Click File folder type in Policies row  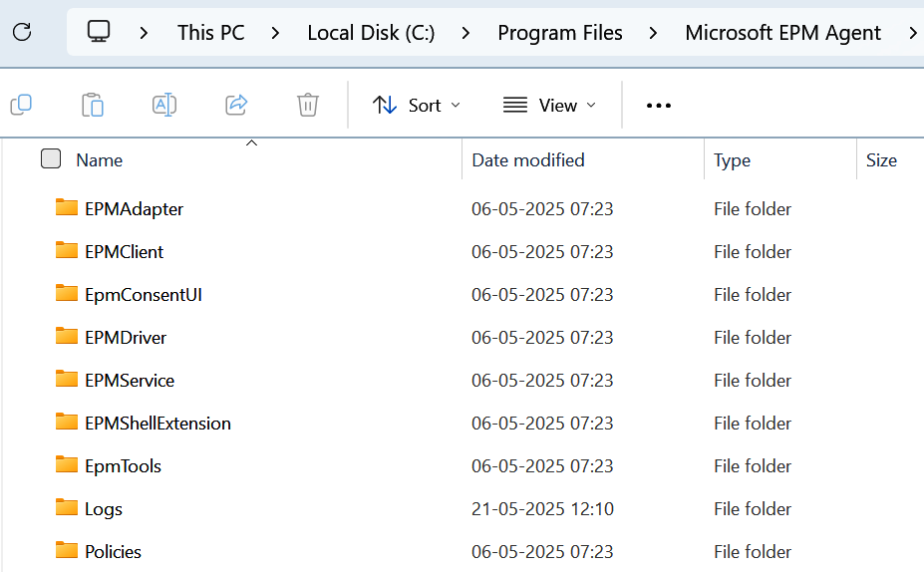pos(752,552)
